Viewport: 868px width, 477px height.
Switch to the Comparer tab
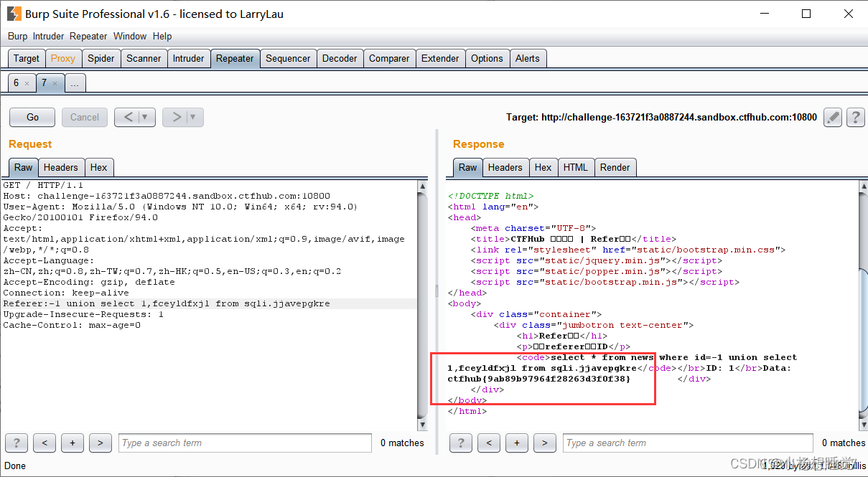click(x=389, y=59)
